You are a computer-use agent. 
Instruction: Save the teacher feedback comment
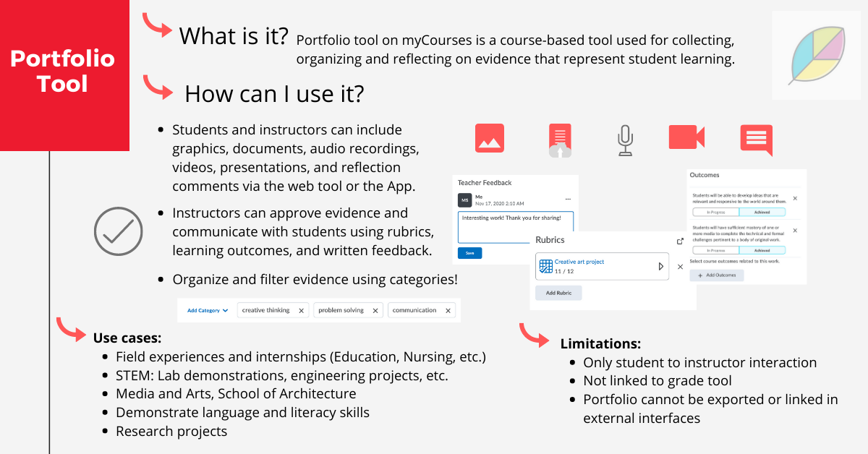469,253
